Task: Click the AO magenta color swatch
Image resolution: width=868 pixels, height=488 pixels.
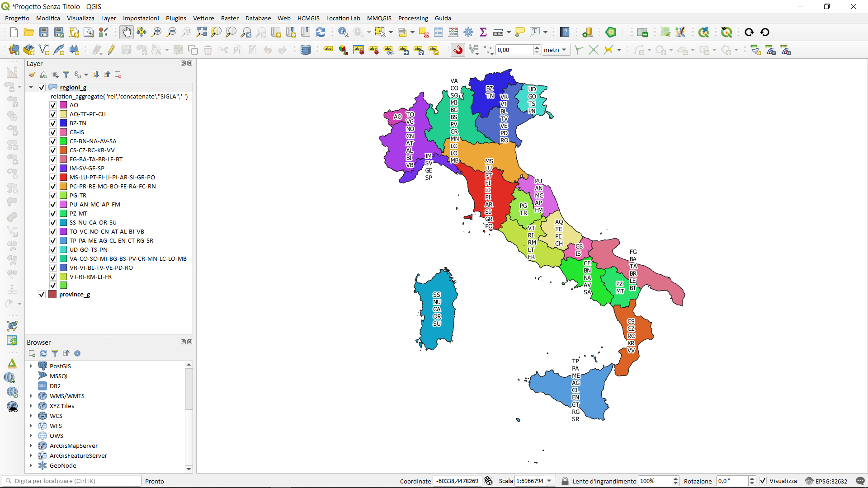Action: click(63, 105)
